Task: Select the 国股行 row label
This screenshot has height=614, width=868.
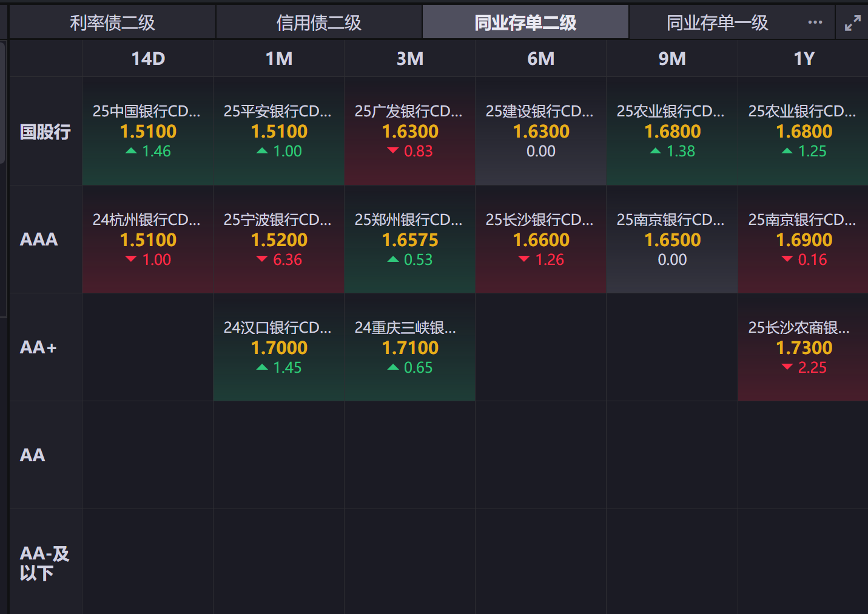Action: point(45,132)
